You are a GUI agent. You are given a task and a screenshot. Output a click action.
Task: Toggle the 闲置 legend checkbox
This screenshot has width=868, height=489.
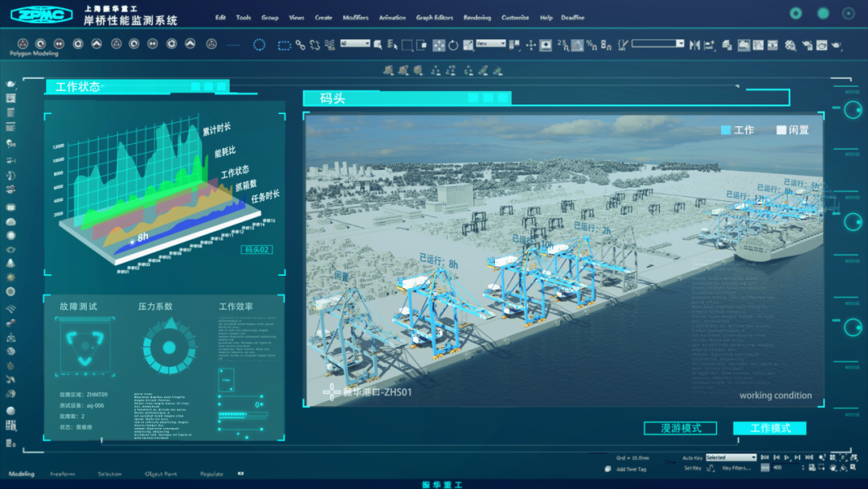[x=780, y=129]
